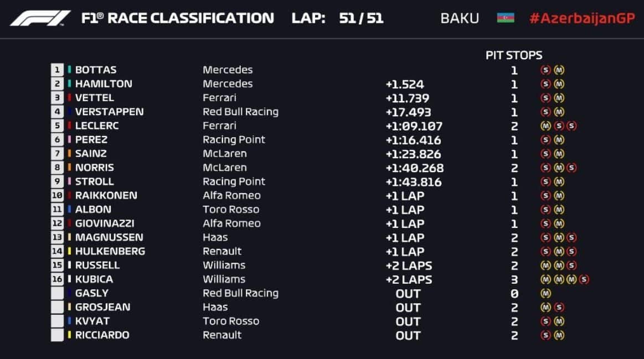
Task: Select the driver name VERSTAPPEN
Action: [109, 112]
